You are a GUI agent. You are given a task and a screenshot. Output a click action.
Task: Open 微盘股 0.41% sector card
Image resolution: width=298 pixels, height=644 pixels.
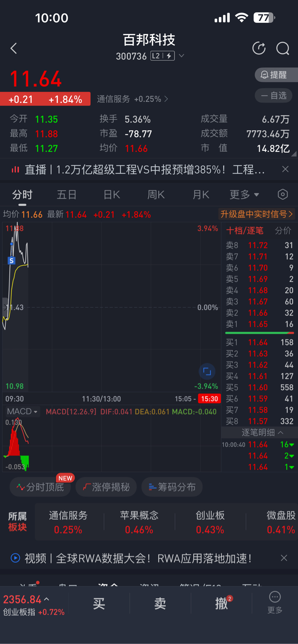281,522
